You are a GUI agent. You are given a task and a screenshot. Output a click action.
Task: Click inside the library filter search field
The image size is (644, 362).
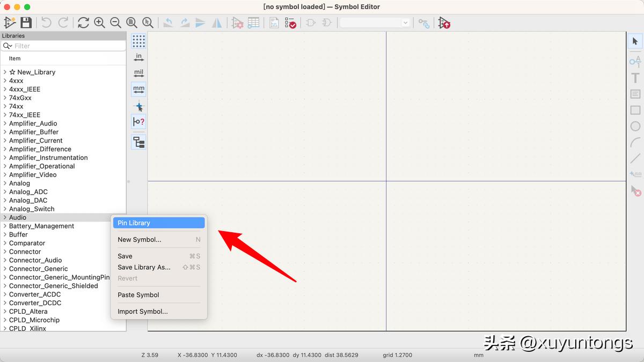(63, 47)
